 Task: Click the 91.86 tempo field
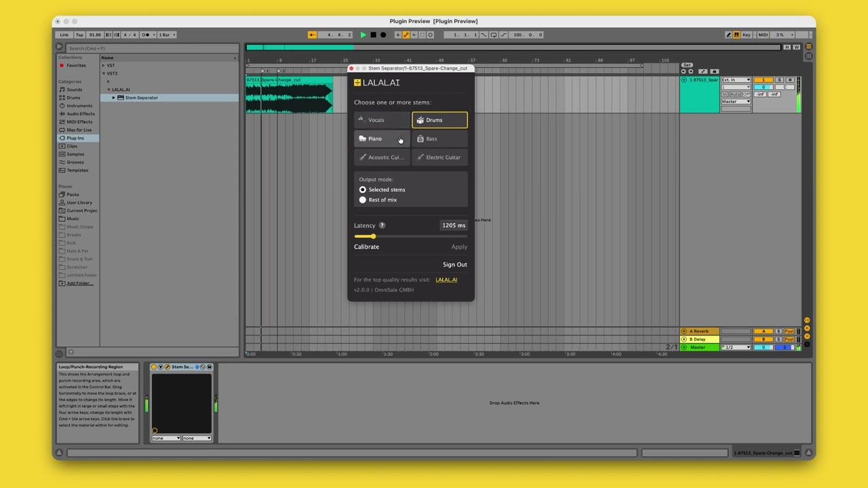(95, 35)
